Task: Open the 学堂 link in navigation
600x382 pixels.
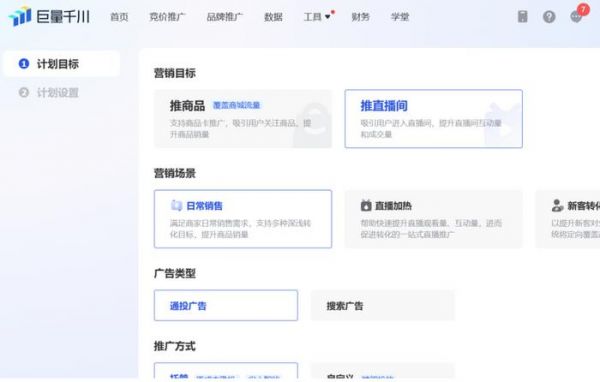Action: coord(400,17)
